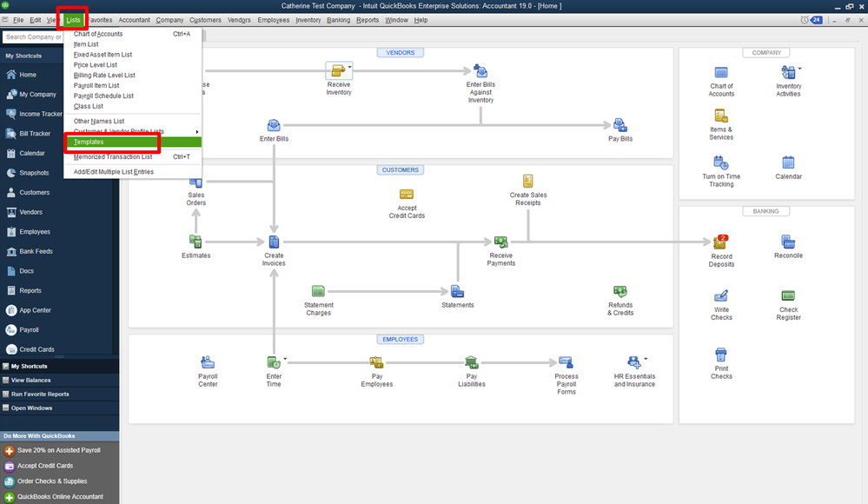Screen dimensions: 868x504
Task: Click Save 20% on Assisted Payroll link
Action: click(59, 450)
